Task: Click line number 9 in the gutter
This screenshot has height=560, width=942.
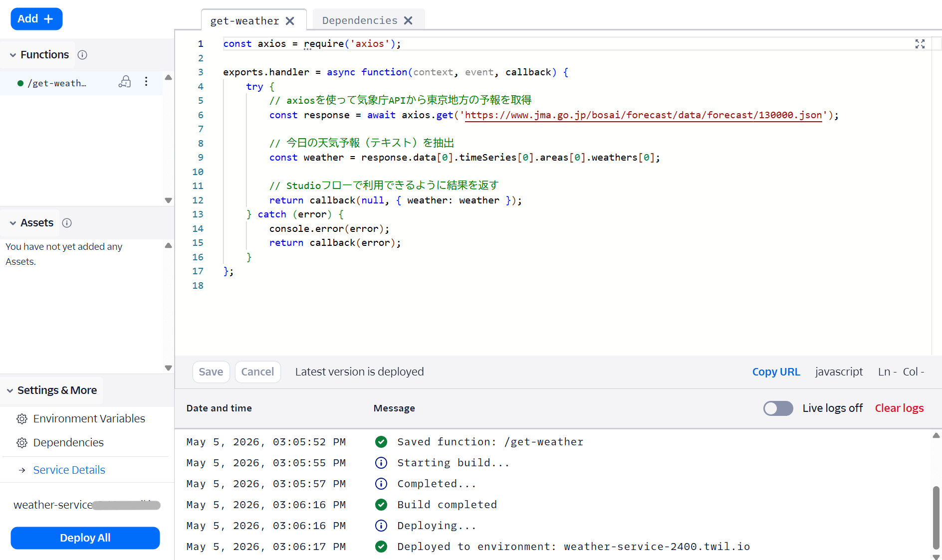Action: (201, 158)
